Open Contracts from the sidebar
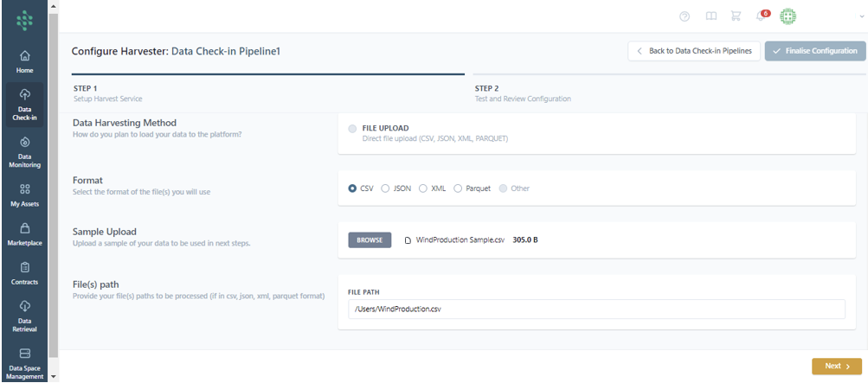The width and height of the screenshot is (868, 383). pos(24,274)
